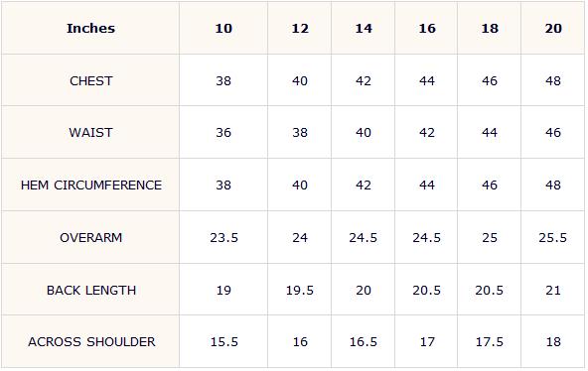The width and height of the screenshot is (588, 371).
Task: Select the size 20 column header
Action: [553, 29]
